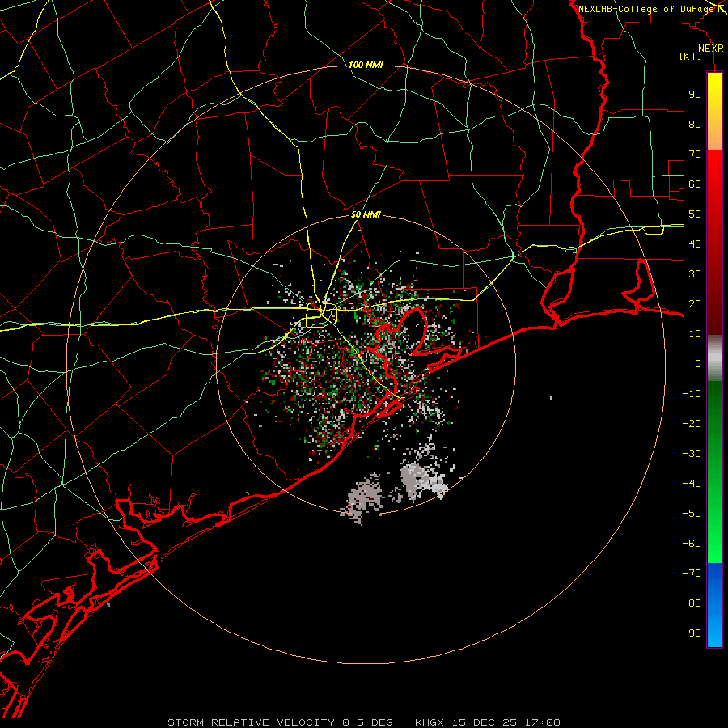Click the NEXR label above the color scale
The height and width of the screenshot is (728, 728).
pyautogui.click(x=711, y=49)
